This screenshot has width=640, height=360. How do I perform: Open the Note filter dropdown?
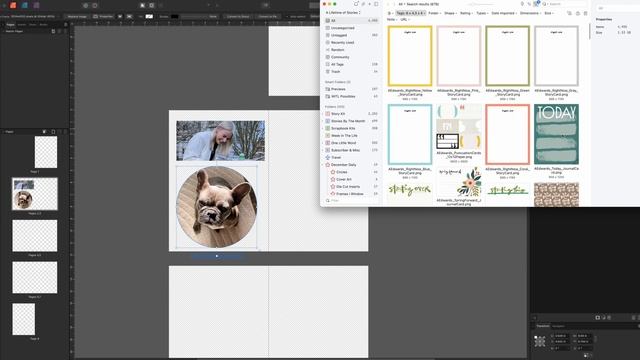coord(391,20)
